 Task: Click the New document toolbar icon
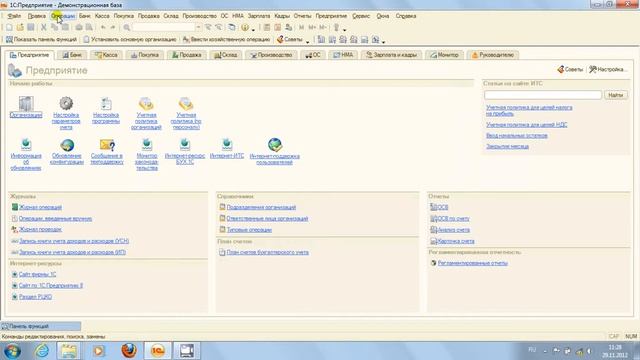point(9,27)
